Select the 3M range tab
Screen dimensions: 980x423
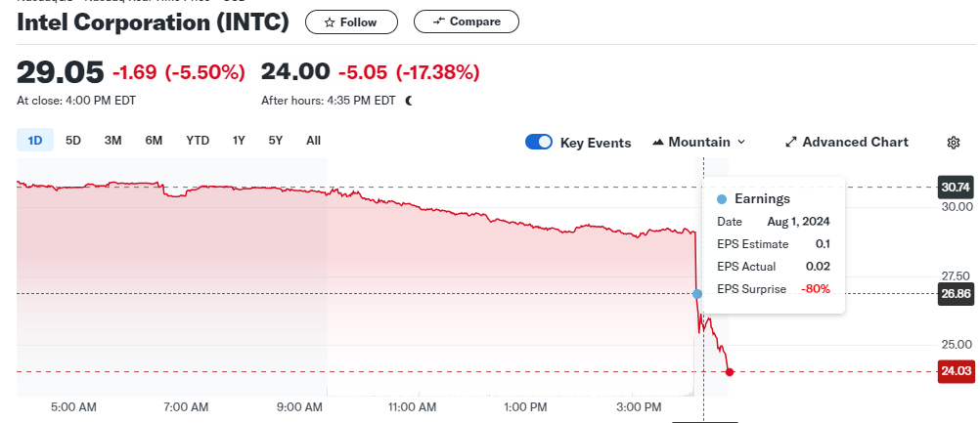112,141
